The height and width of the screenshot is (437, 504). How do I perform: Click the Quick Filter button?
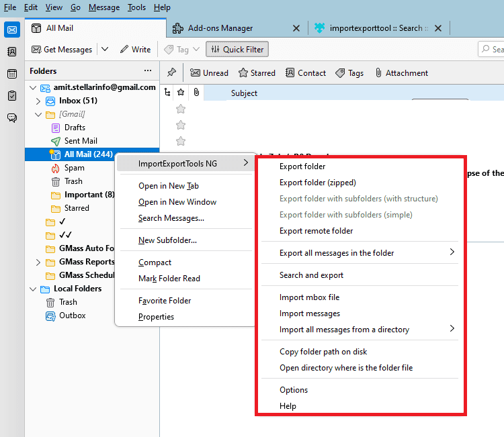pos(237,50)
